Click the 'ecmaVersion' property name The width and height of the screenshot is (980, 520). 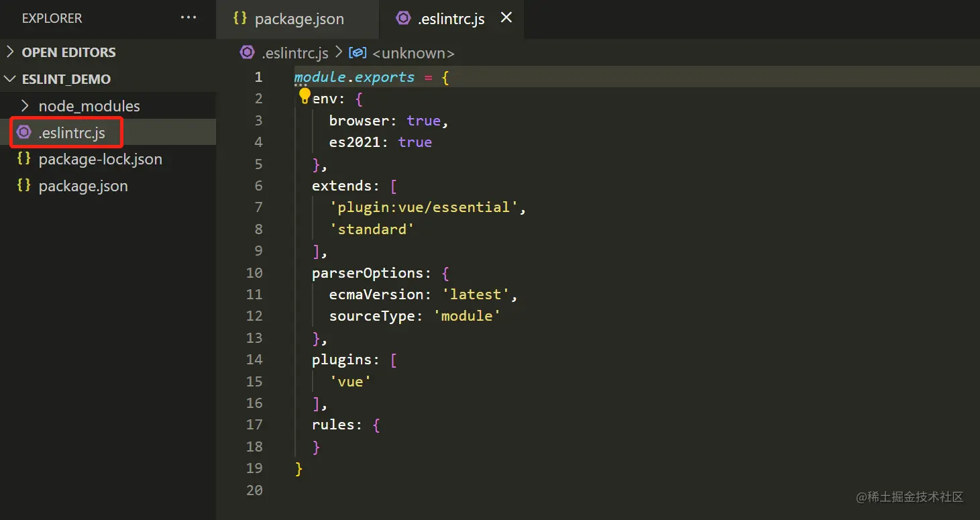[x=376, y=295]
